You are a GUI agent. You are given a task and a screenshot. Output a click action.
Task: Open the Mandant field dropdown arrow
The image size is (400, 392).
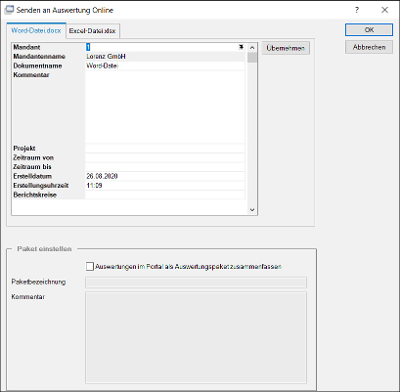click(241, 47)
